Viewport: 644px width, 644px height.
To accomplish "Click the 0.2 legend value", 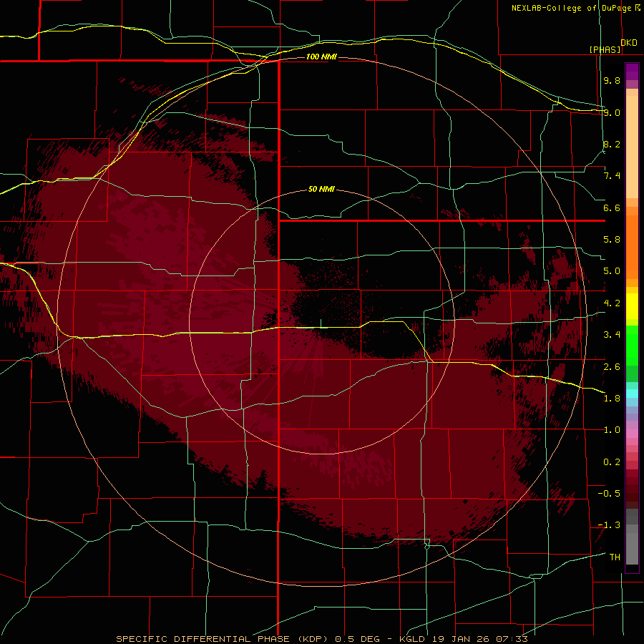I will coord(612,462).
